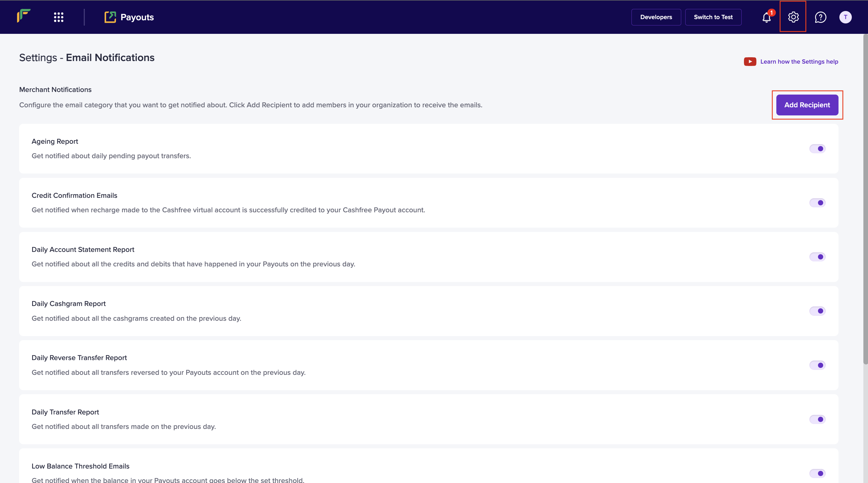The image size is (868, 483).
Task: Disable Credit Confirmation Emails toggle
Action: (817, 203)
